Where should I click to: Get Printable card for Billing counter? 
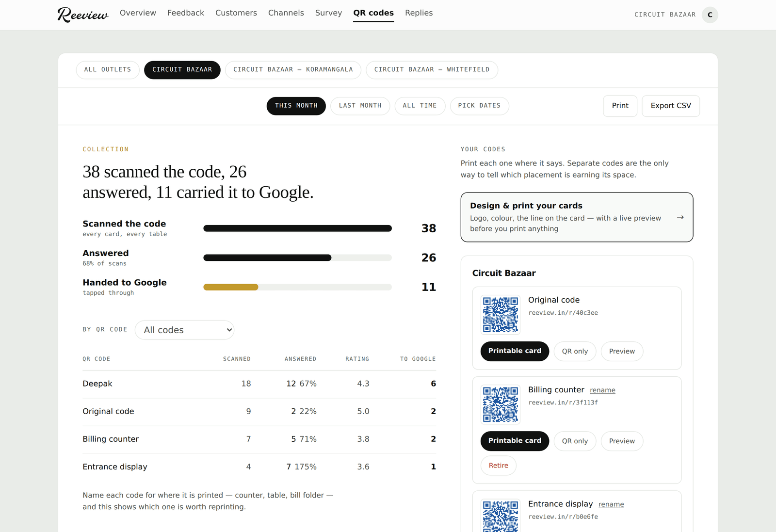(x=515, y=441)
